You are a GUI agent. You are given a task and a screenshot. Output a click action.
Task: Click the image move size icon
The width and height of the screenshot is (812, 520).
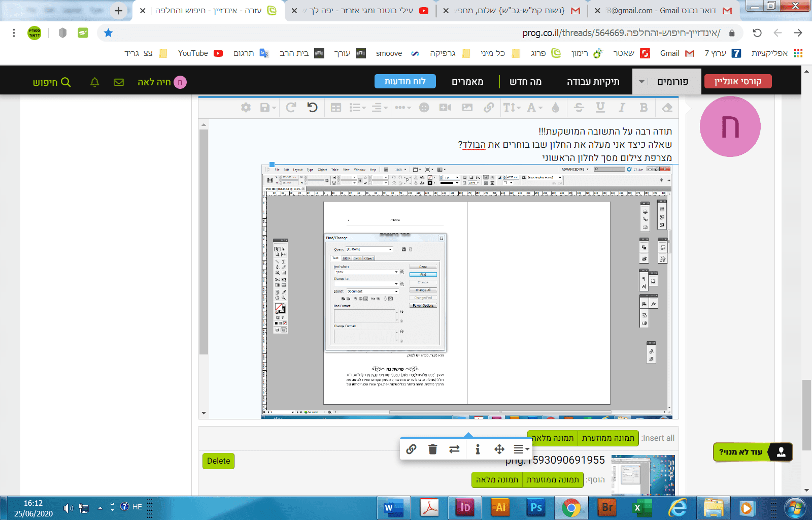click(499, 449)
